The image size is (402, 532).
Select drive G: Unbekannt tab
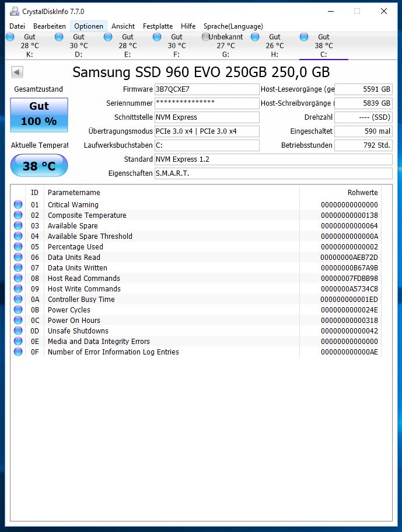point(226,46)
